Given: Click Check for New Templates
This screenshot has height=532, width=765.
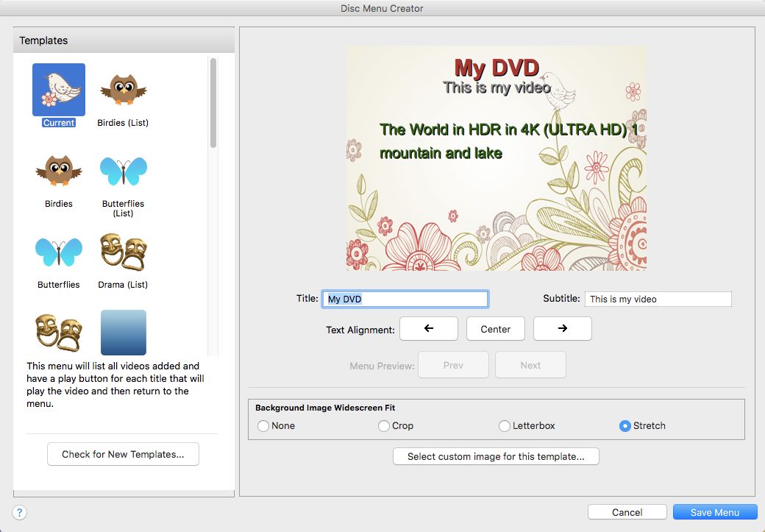Looking at the screenshot, I should [x=122, y=454].
